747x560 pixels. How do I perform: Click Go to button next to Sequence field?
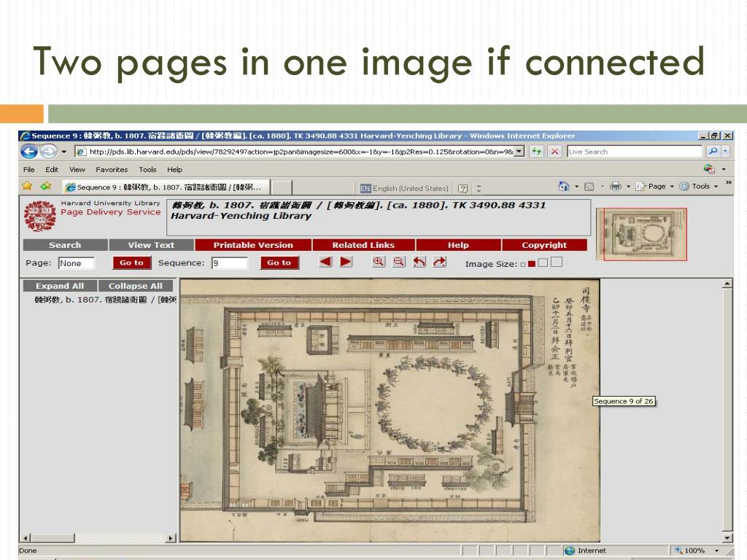point(279,262)
